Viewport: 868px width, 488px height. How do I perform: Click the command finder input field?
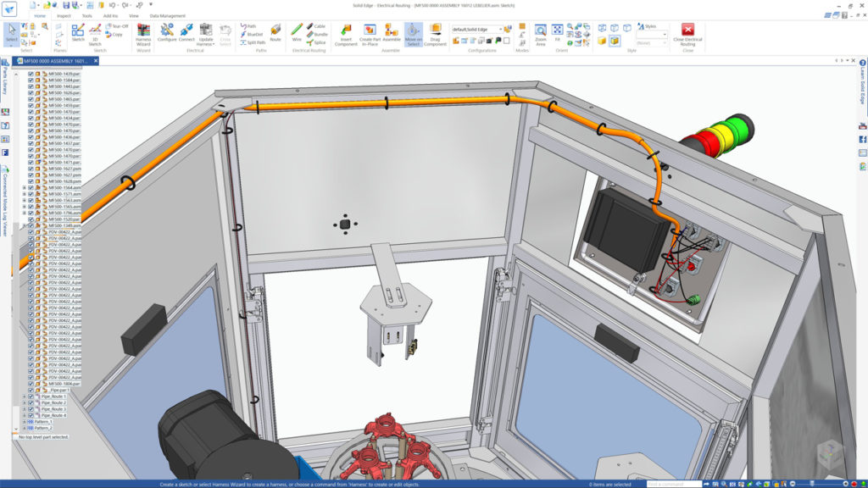coord(674,483)
